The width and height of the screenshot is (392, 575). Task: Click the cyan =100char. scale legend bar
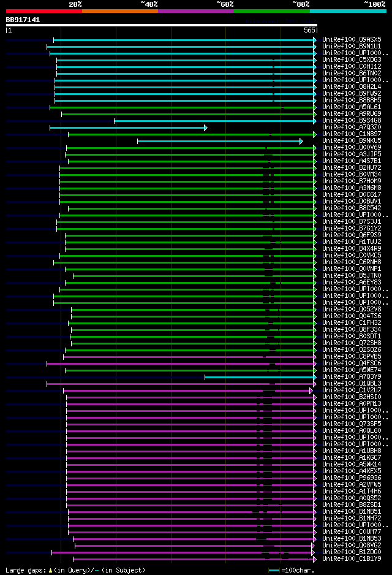point(274,570)
